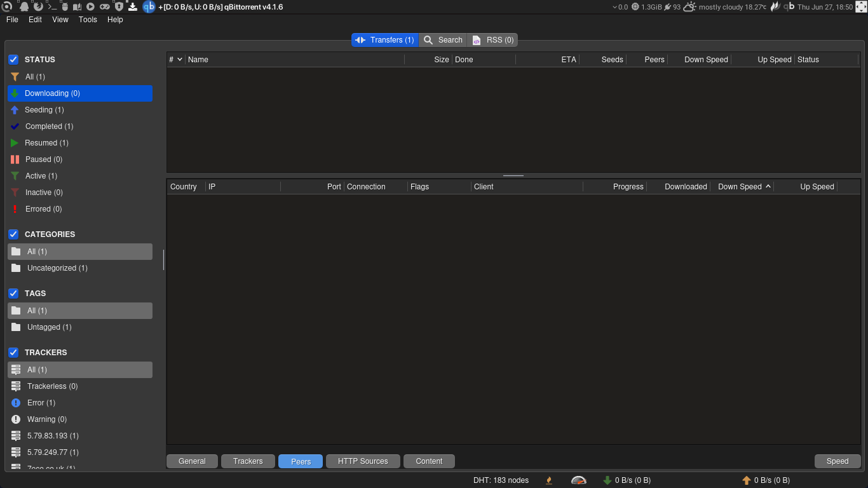Show the HTTP Sources tab

coord(363,461)
